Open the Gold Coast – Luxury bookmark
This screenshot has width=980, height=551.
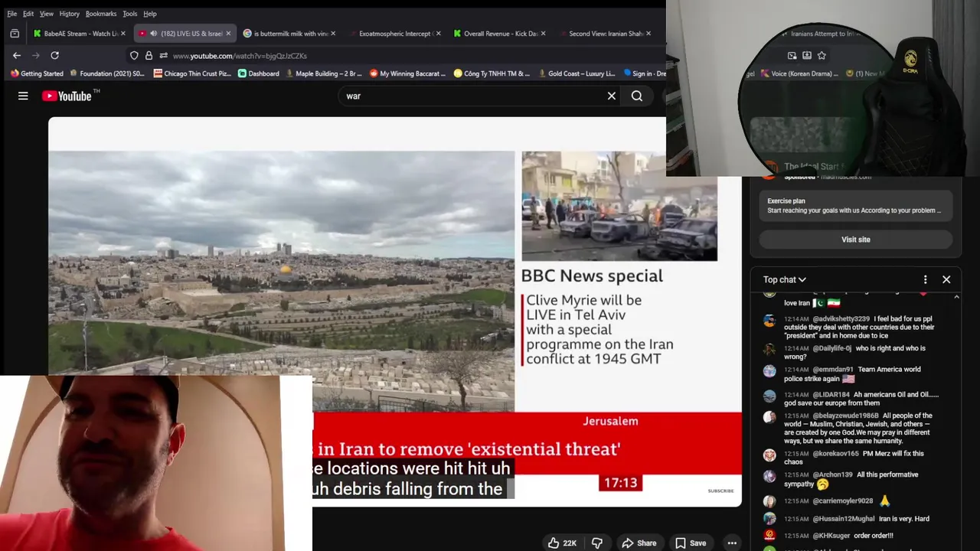(577, 73)
